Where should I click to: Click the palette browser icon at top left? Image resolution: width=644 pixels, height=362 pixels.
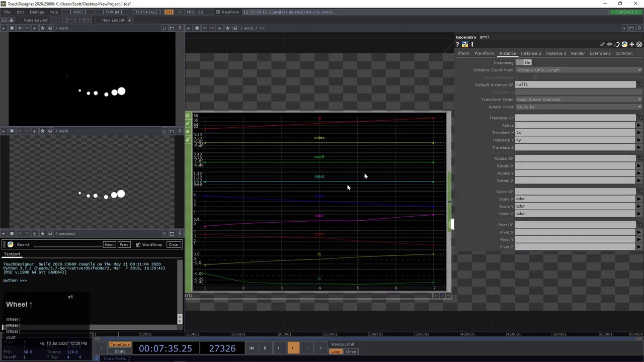(x=4, y=20)
